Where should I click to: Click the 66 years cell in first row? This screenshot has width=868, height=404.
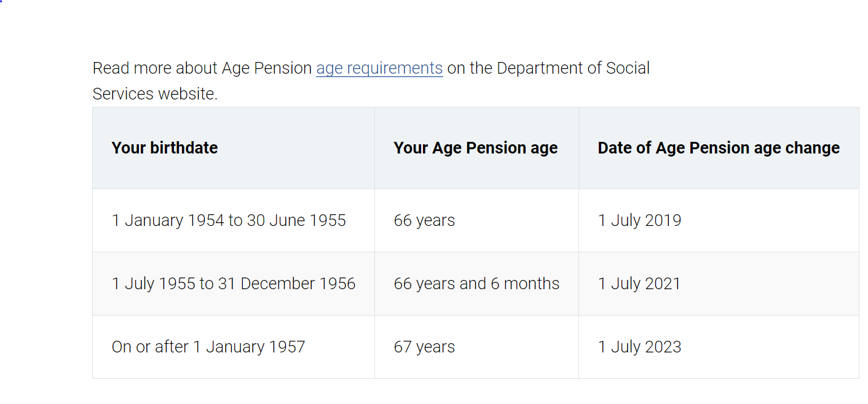pyautogui.click(x=424, y=220)
